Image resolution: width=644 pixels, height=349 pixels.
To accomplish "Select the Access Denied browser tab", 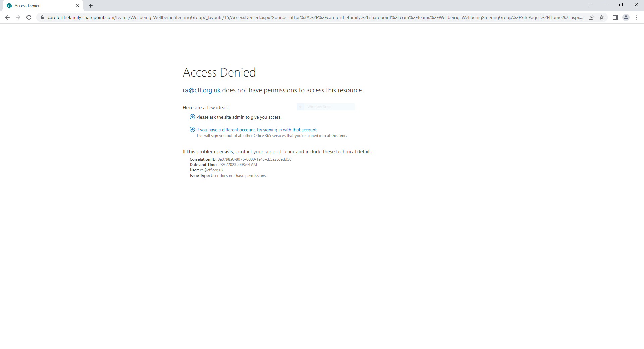I will point(43,6).
